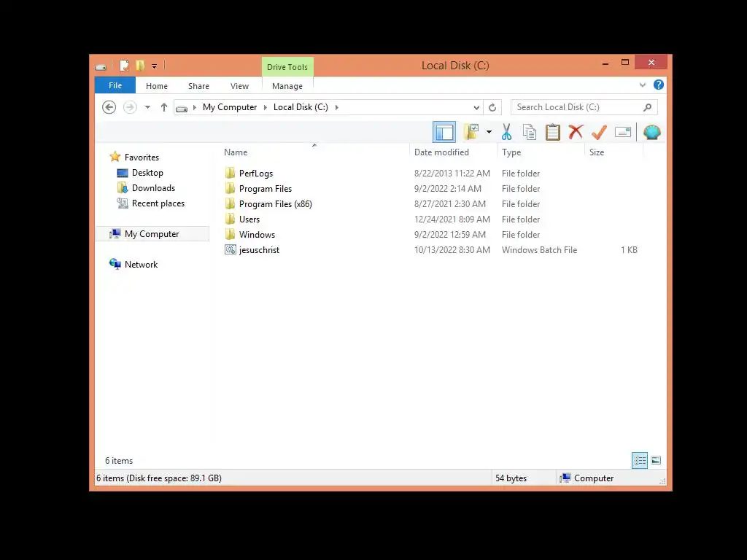Select My Computer in navigation pane
747x560 pixels.
pyautogui.click(x=152, y=234)
